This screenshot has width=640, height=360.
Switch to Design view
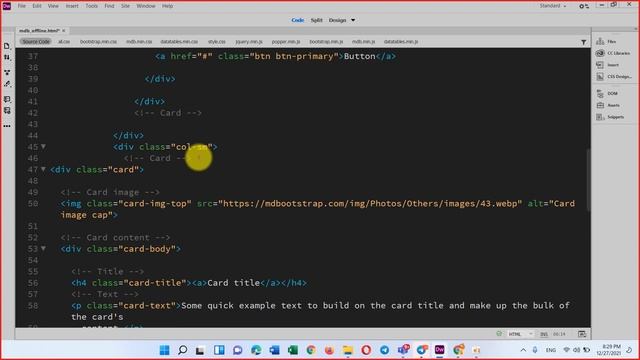[338, 20]
